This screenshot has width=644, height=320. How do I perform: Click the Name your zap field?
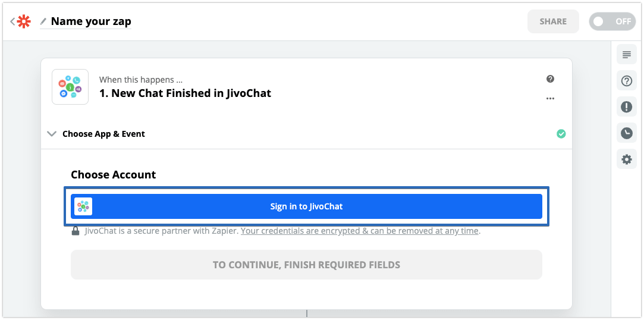pos(91,21)
